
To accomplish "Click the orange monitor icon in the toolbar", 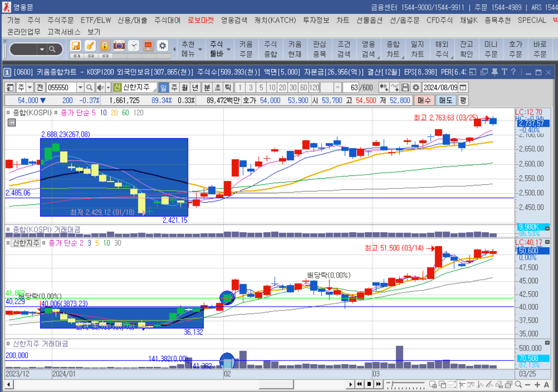I will (x=148, y=46).
